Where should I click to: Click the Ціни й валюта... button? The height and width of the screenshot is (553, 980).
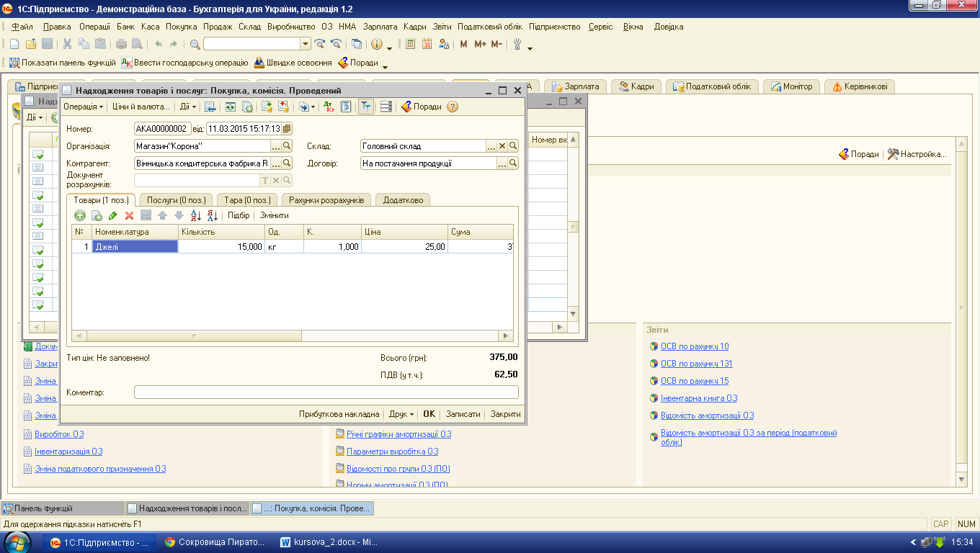141,107
